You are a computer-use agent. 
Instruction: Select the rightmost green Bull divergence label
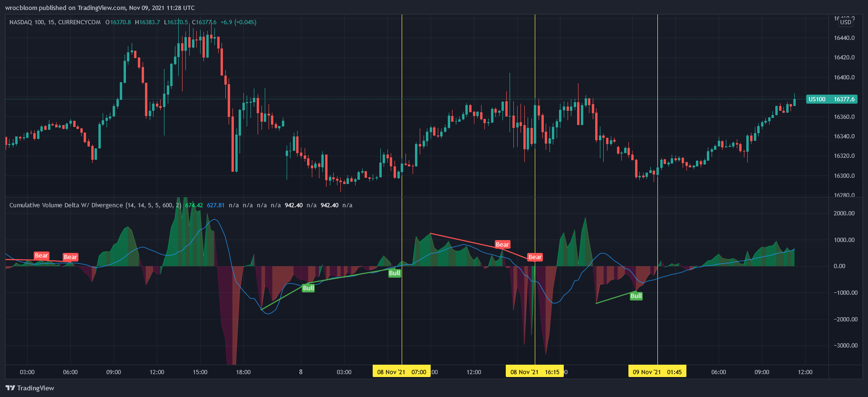pyautogui.click(x=636, y=296)
